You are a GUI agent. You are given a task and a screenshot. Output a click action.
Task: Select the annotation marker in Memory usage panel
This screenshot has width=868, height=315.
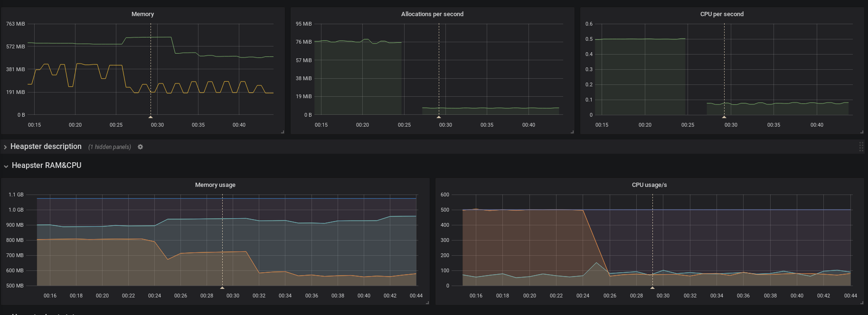coord(222,287)
